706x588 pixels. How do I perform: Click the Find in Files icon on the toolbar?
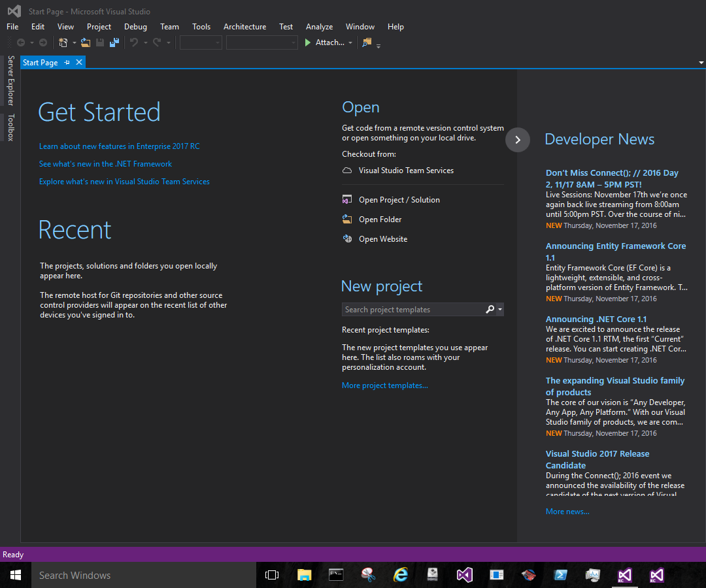click(367, 42)
